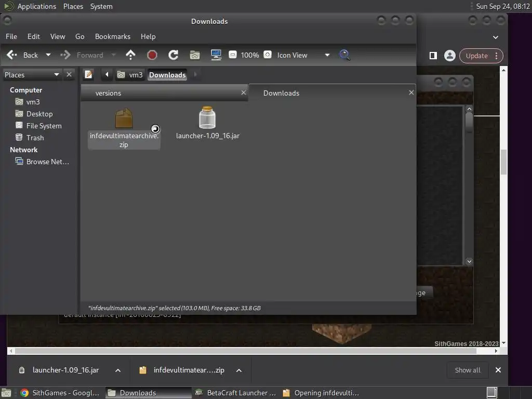Click show desktop icon in taskbar
Screen dimensions: 532x399
6,393
